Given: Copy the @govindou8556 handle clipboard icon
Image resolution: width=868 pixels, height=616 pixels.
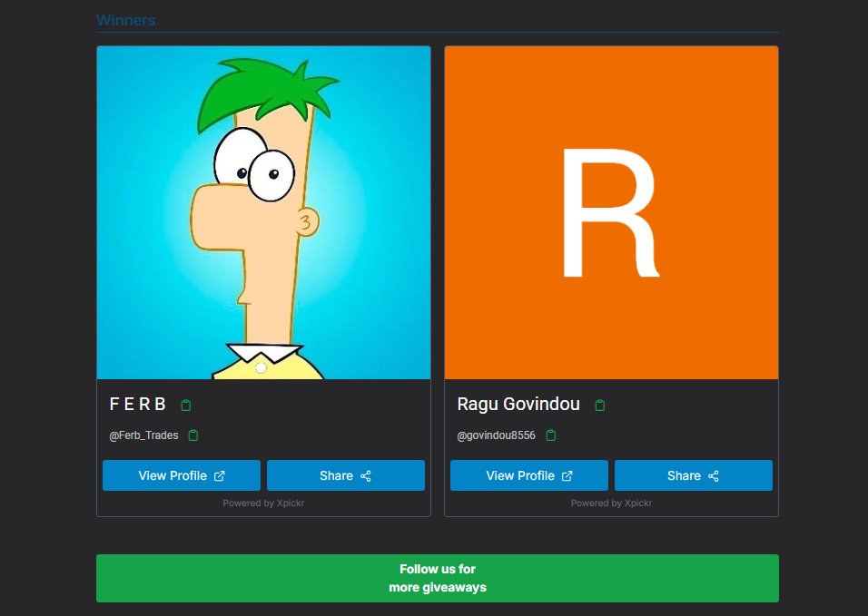Looking at the screenshot, I should [551, 435].
